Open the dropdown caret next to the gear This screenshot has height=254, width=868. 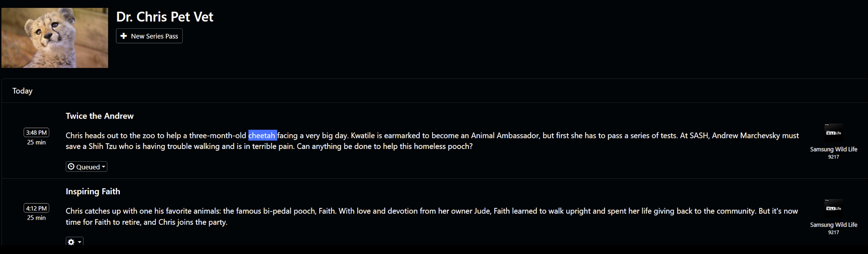tap(80, 242)
